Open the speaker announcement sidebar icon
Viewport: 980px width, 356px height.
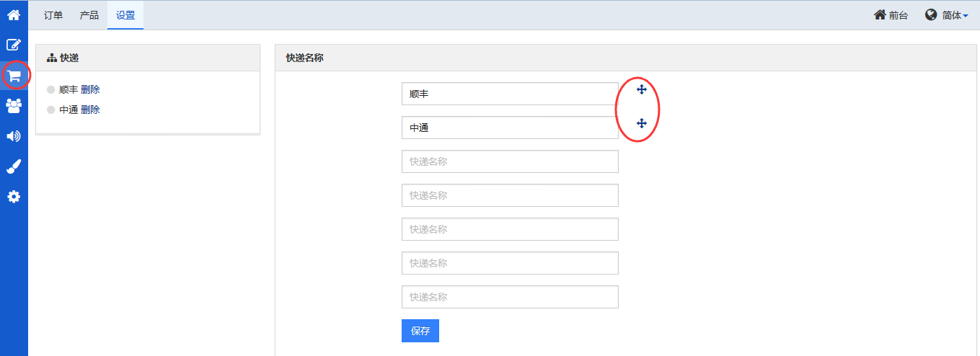[x=14, y=136]
